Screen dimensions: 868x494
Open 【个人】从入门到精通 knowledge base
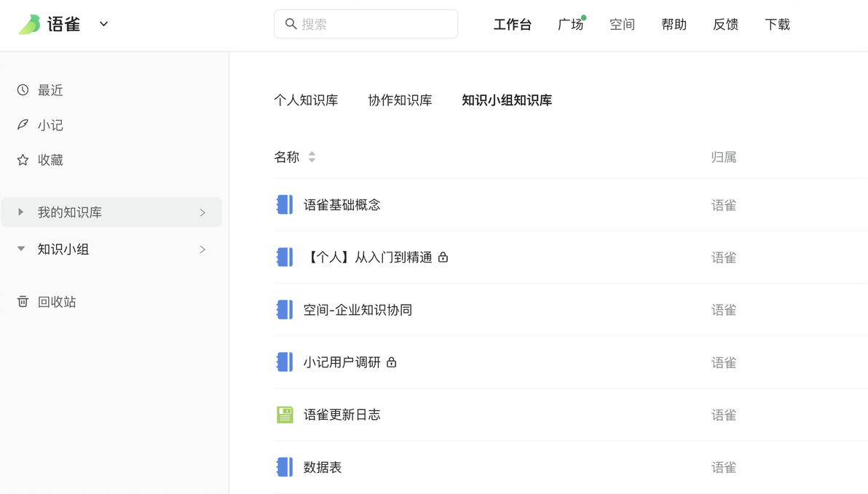368,258
